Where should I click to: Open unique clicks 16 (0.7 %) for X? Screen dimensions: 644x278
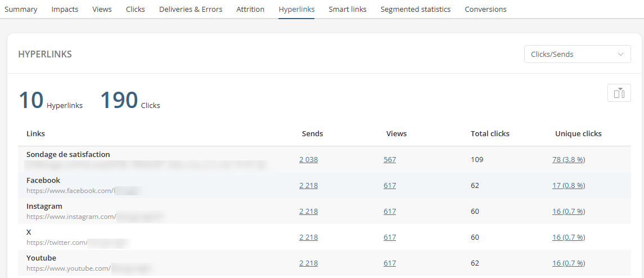pyautogui.click(x=569, y=237)
